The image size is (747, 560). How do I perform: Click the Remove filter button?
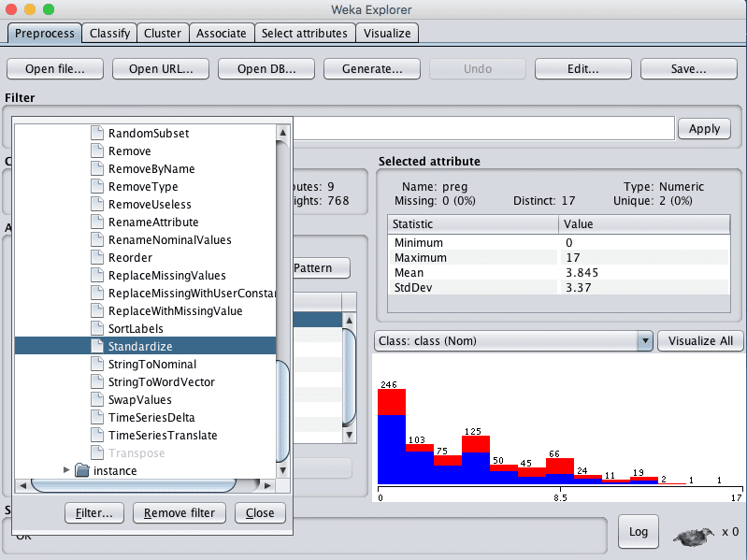(180, 513)
